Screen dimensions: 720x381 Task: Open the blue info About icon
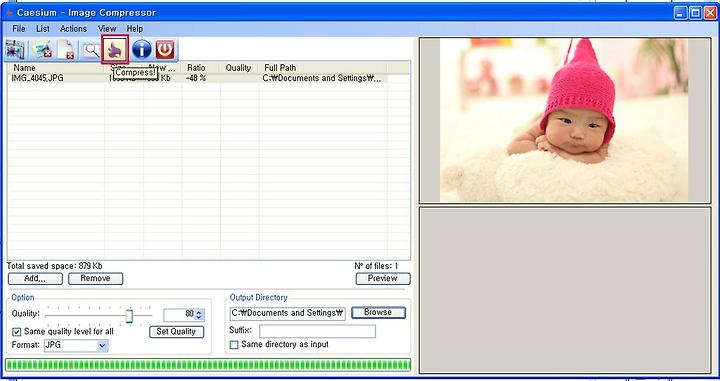[141, 49]
